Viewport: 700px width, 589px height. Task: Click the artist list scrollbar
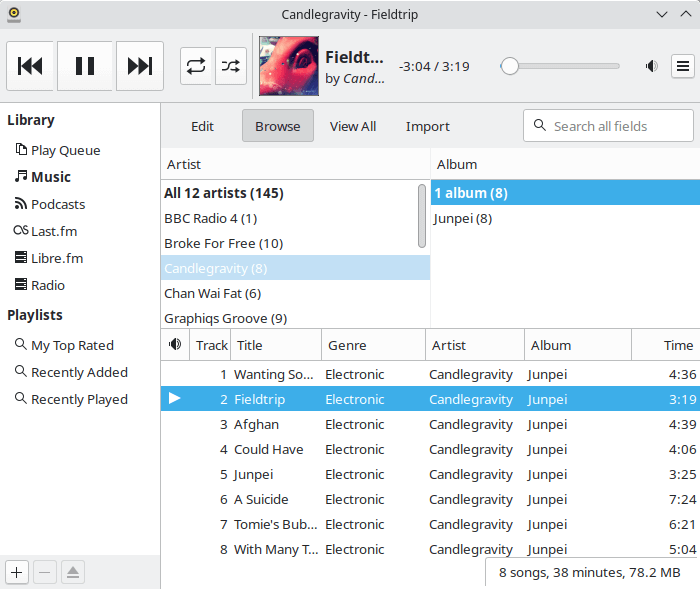[422, 216]
